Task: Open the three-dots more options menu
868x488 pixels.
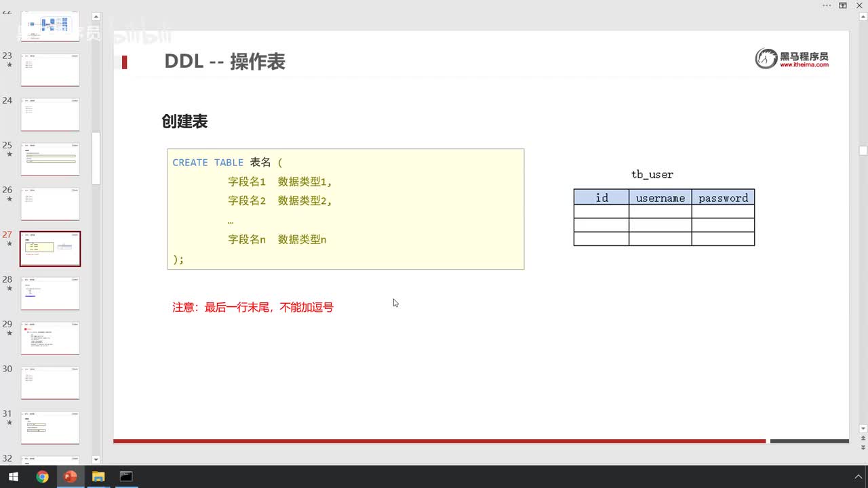Action: tap(827, 5)
